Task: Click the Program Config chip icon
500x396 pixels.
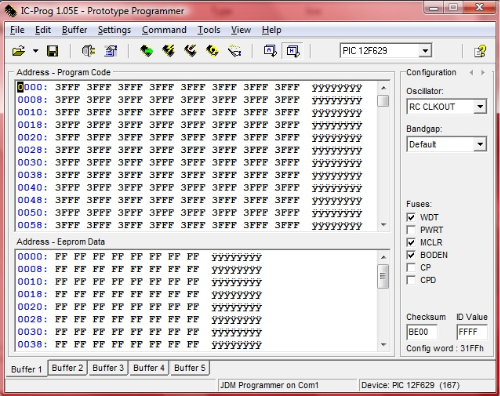Action: point(190,51)
